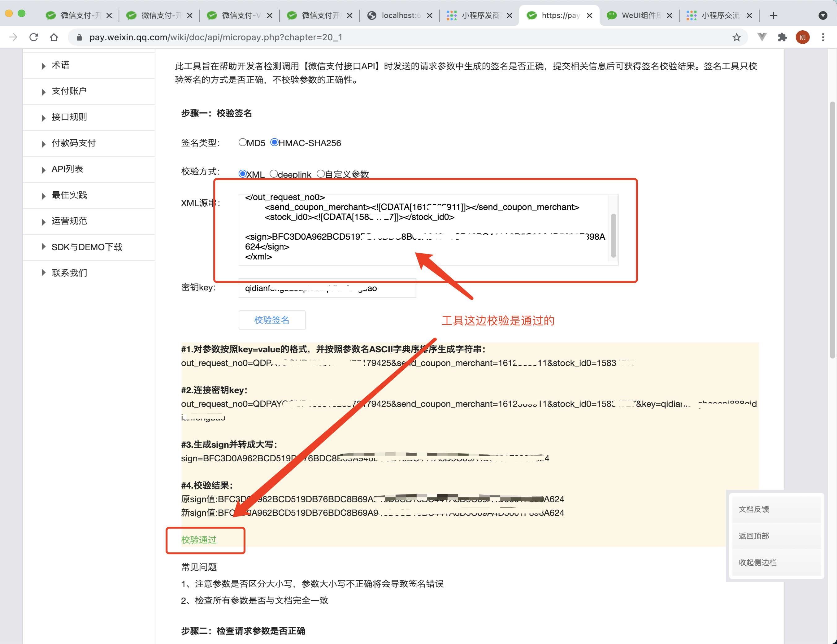Open a new tab with plus icon
The height and width of the screenshot is (644, 837).
coord(773,15)
